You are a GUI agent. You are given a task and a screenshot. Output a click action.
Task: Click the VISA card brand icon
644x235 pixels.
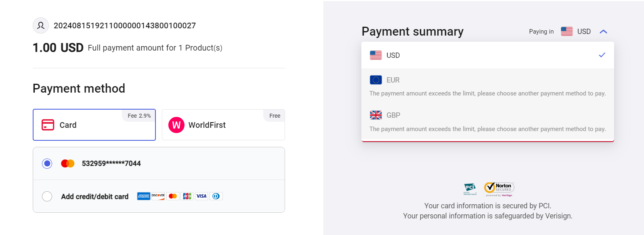coord(201,196)
